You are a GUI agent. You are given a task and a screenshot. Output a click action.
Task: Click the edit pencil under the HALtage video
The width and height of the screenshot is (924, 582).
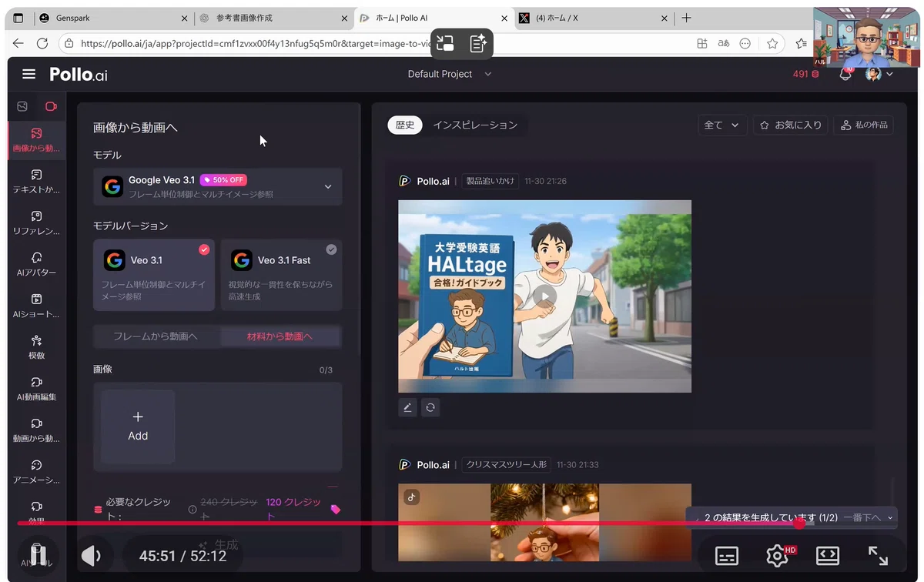(407, 407)
